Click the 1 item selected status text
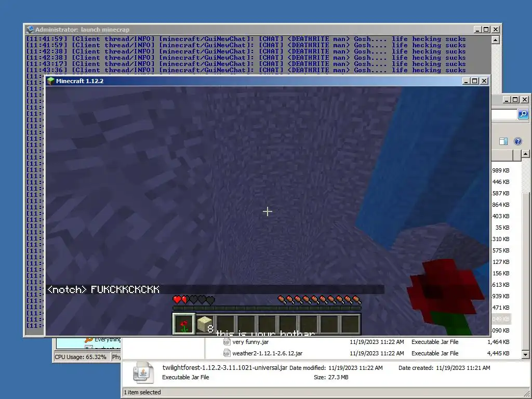532x399 pixels. click(x=142, y=392)
